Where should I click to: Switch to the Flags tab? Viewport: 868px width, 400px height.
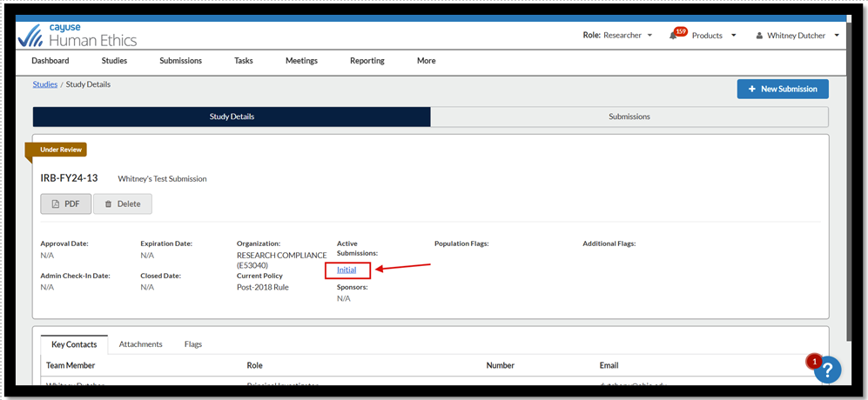193,344
